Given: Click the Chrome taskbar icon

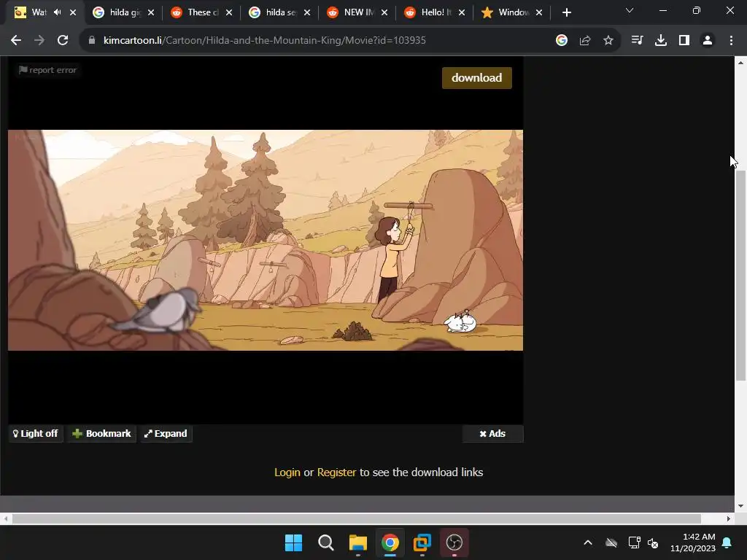Looking at the screenshot, I should tap(390, 542).
